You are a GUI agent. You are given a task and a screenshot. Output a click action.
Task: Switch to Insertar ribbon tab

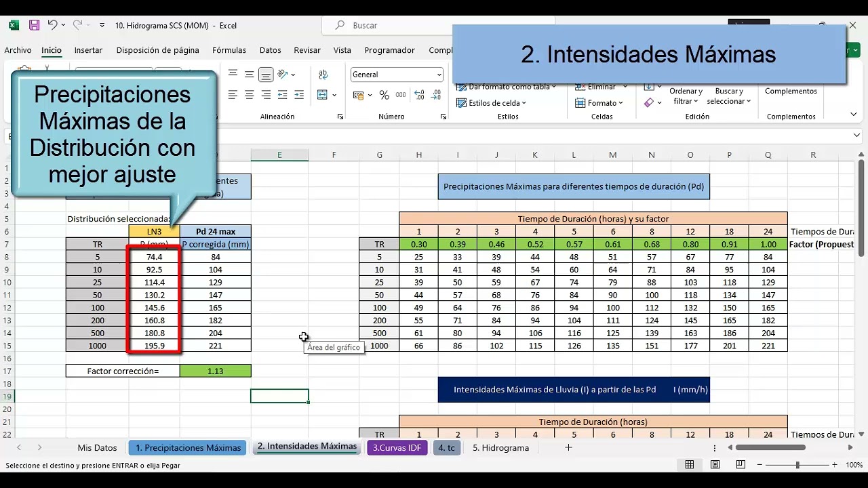pyautogui.click(x=88, y=50)
